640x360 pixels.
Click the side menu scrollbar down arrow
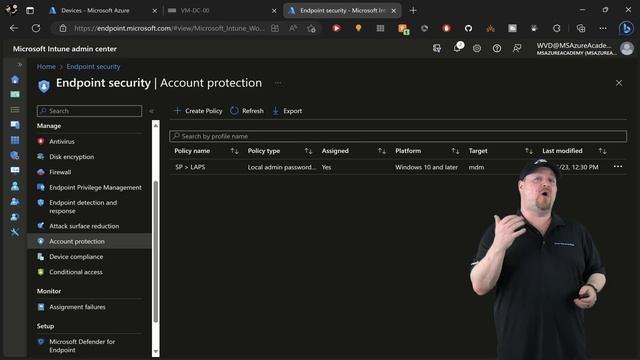[x=156, y=351]
